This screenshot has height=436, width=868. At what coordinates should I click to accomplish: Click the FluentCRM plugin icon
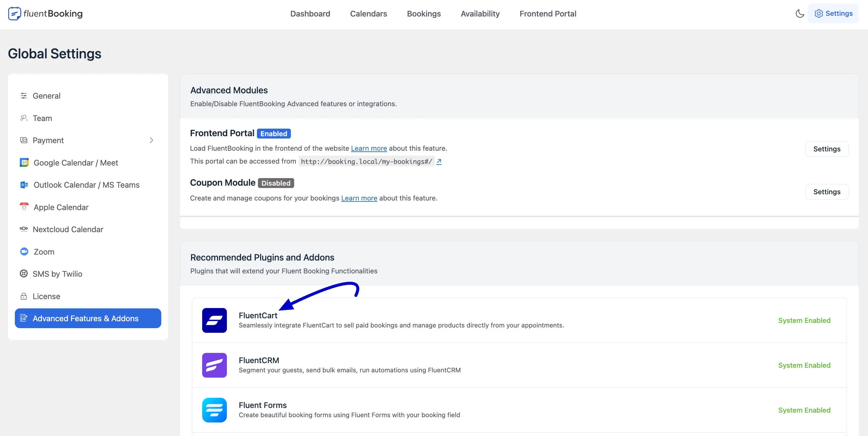pyautogui.click(x=214, y=365)
